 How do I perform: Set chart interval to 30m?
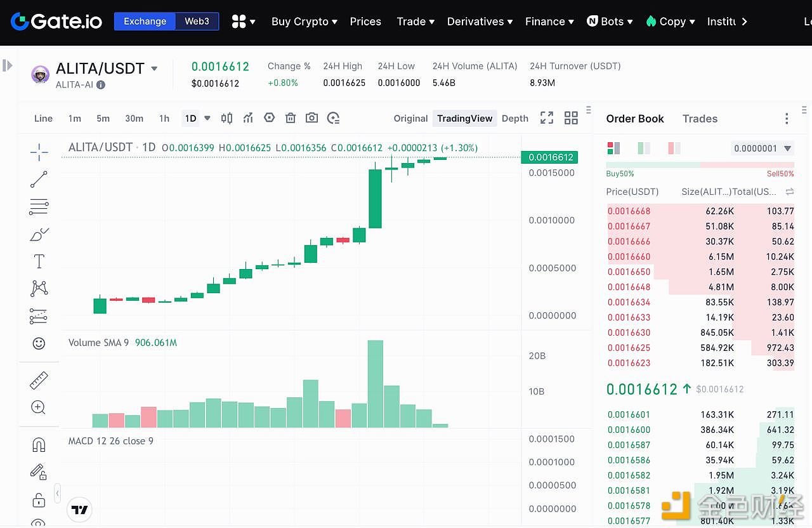(x=134, y=118)
